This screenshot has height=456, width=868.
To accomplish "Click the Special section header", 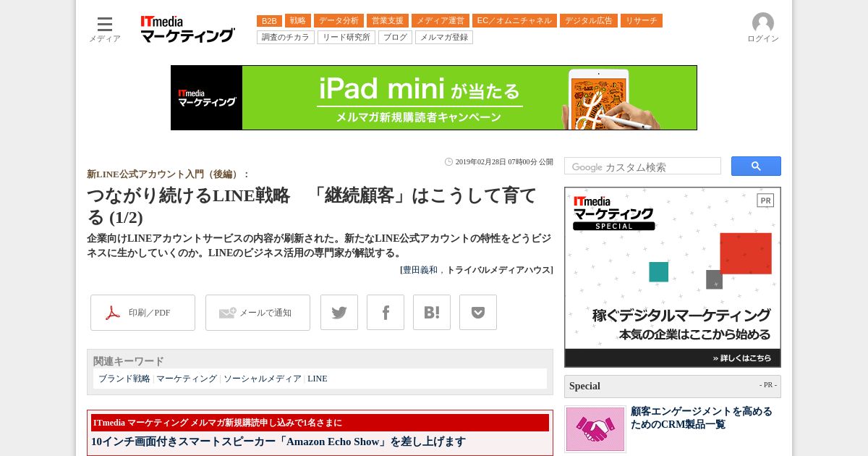I will [673, 386].
